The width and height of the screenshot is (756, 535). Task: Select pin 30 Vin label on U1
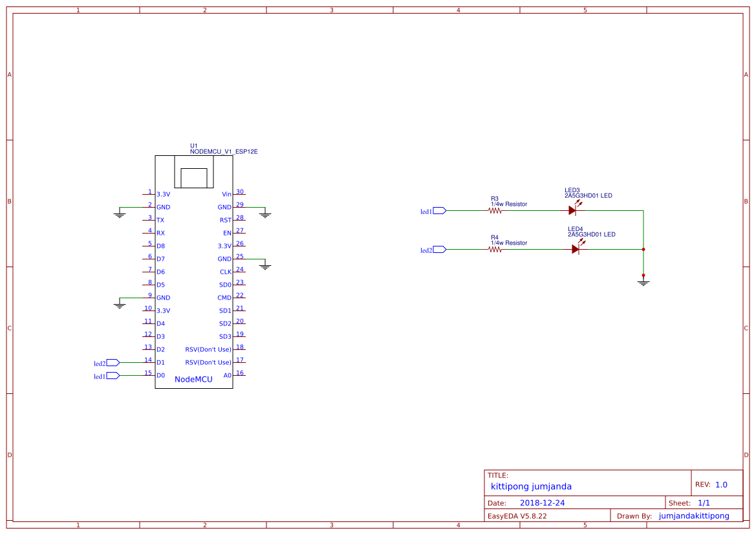click(225, 193)
